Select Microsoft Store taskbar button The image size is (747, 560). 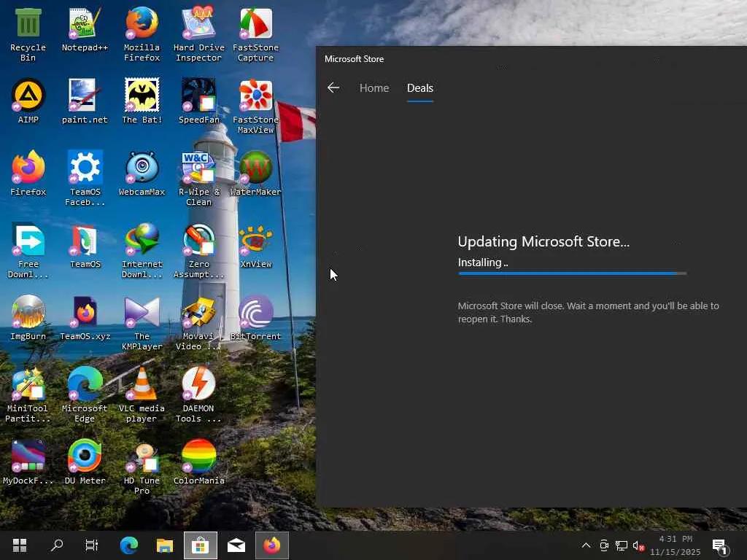point(200,545)
